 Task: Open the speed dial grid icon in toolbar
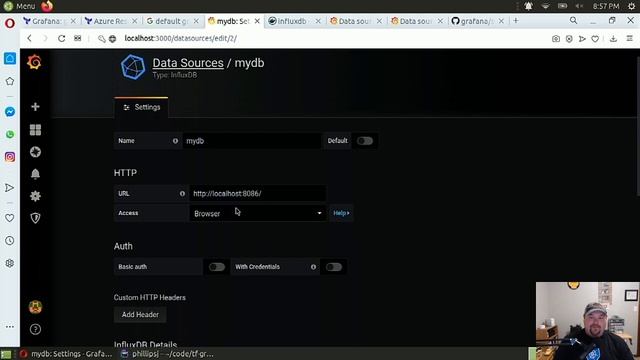(x=78, y=38)
